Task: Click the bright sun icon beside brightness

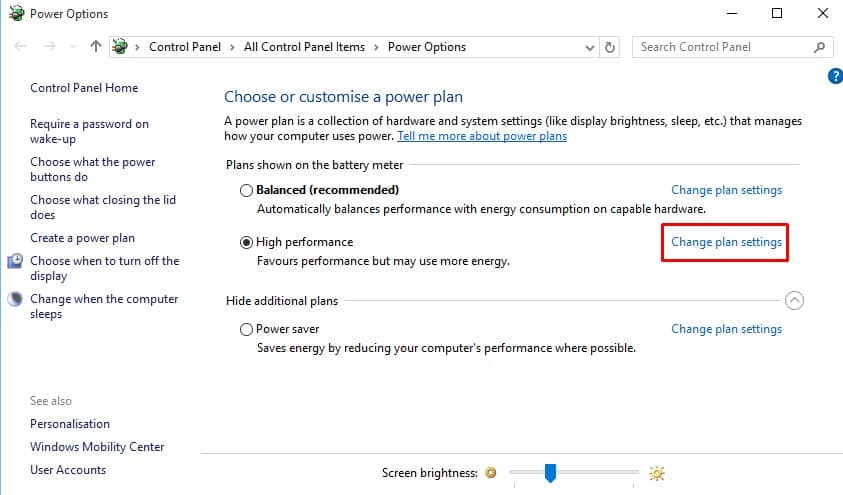Action: [x=656, y=473]
